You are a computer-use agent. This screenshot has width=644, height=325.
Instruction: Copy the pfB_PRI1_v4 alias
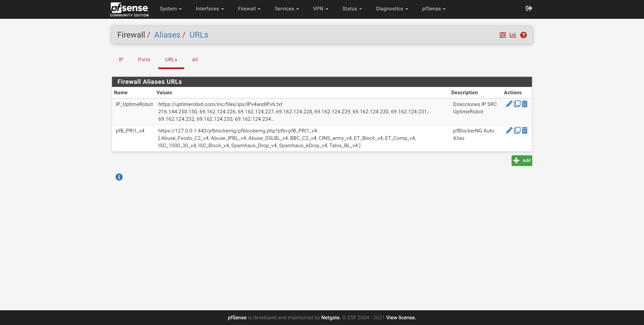coord(517,130)
